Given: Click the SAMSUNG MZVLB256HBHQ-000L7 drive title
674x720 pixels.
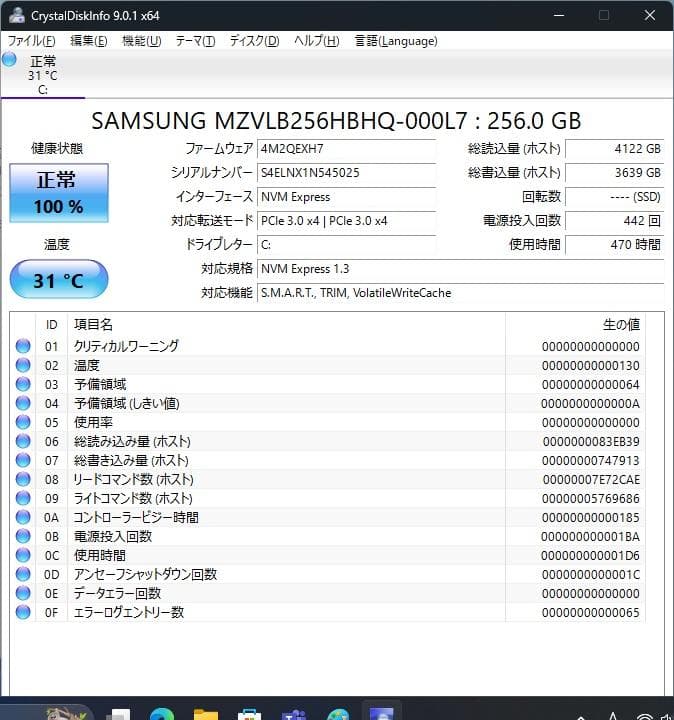Looking at the screenshot, I should [x=337, y=121].
